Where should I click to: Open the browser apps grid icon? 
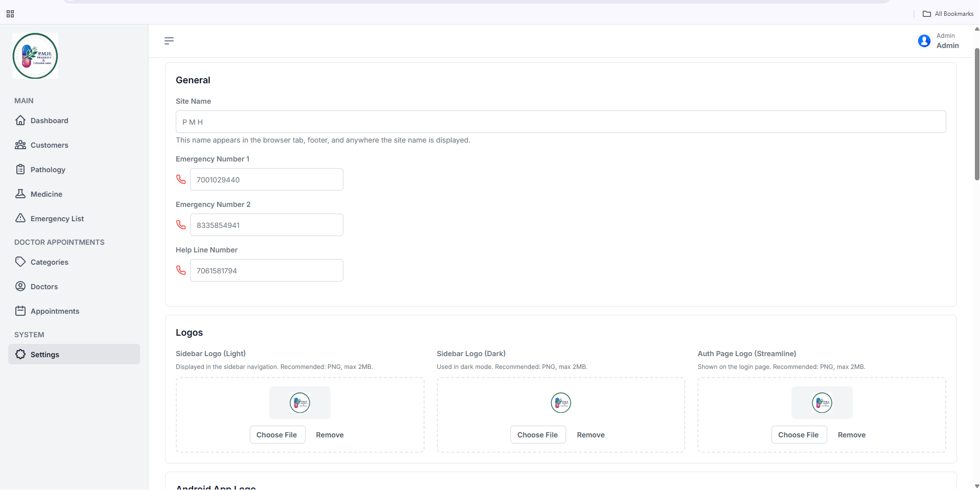10,14
